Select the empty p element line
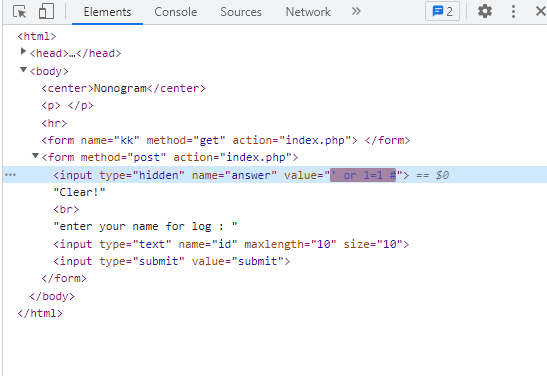 point(67,105)
